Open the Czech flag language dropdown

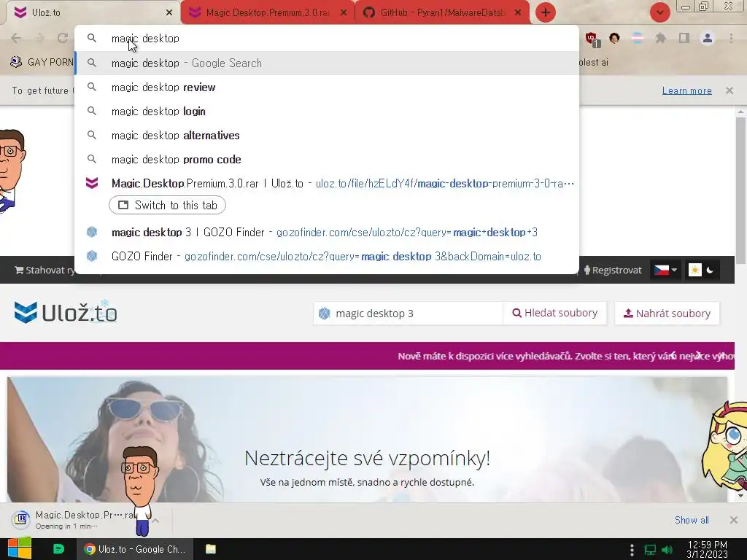[x=665, y=270]
